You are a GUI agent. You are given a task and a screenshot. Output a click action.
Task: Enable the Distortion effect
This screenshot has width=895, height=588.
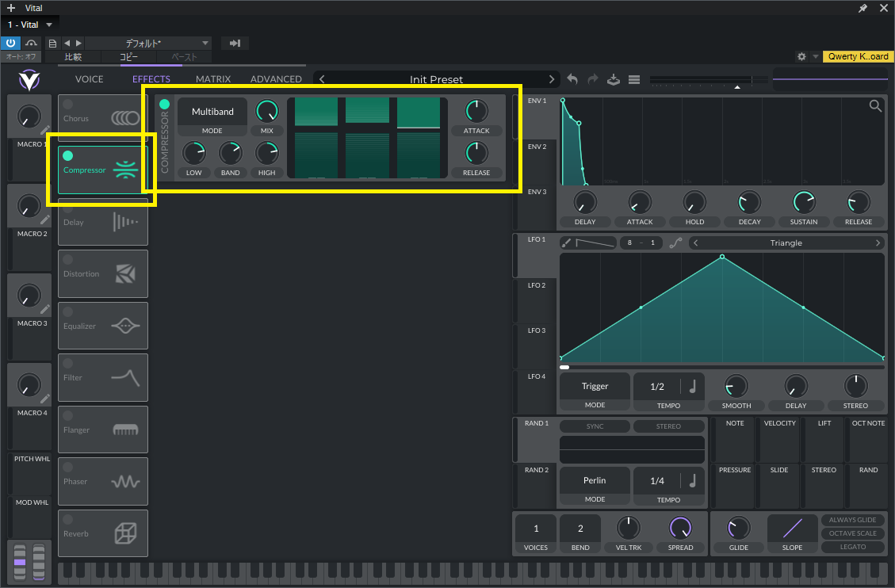click(68, 259)
